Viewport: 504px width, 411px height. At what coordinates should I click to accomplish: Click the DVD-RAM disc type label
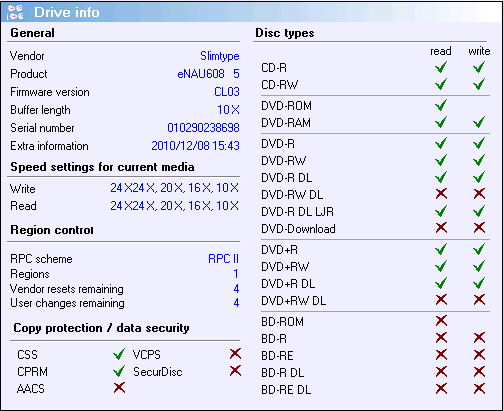tap(286, 123)
